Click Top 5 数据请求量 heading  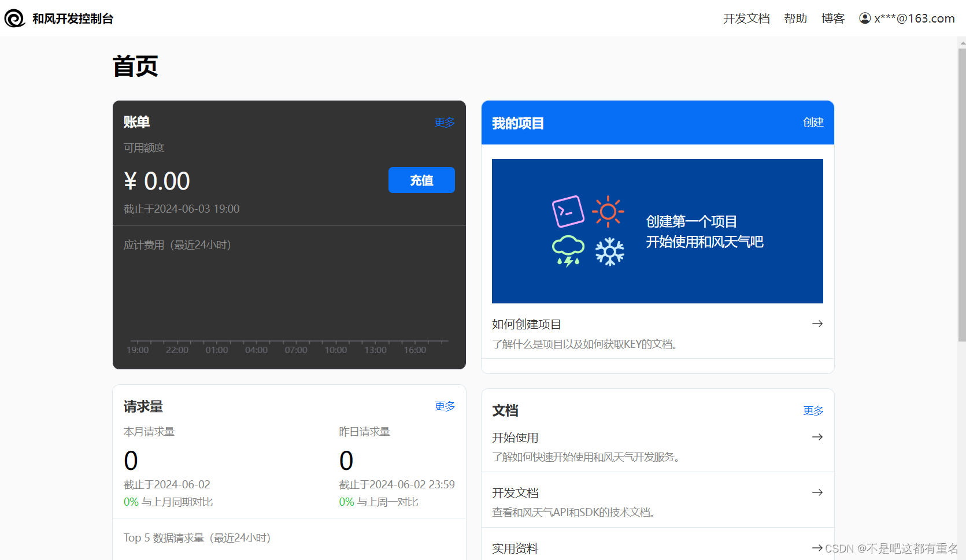point(197,538)
